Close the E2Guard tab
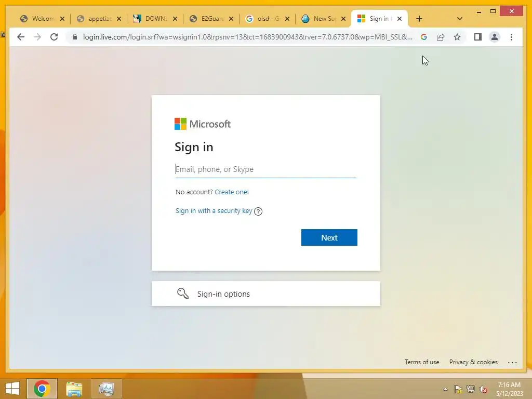The width and height of the screenshot is (532, 399). click(231, 19)
